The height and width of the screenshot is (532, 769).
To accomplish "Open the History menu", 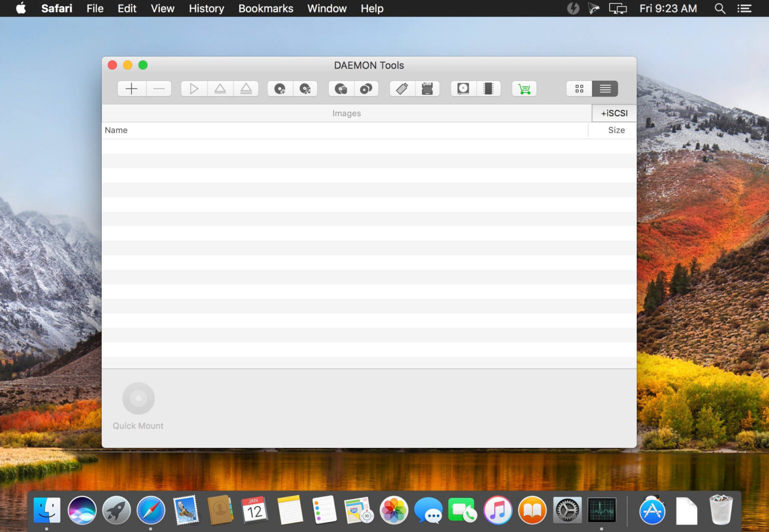I will (206, 9).
